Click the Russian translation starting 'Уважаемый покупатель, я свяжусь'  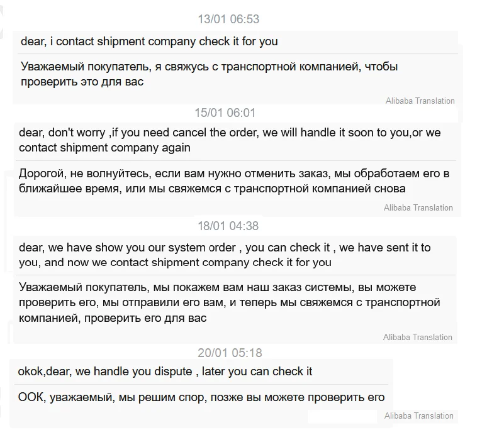209,74
